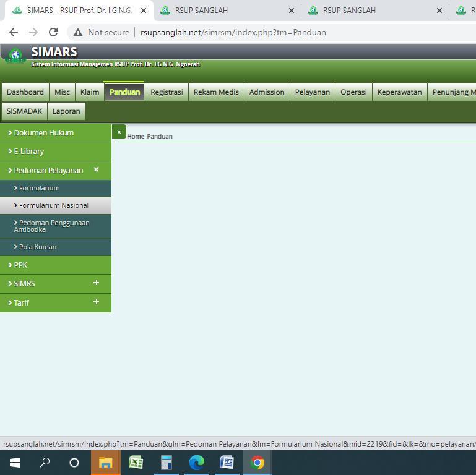Open Formularium Nasional submenu item
The image size is (476, 475).
pyautogui.click(x=56, y=206)
